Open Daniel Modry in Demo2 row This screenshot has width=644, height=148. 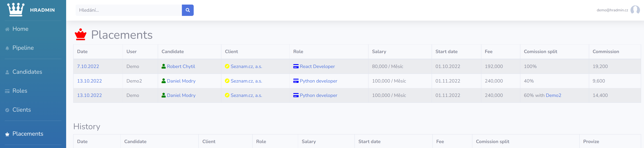coord(181,81)
